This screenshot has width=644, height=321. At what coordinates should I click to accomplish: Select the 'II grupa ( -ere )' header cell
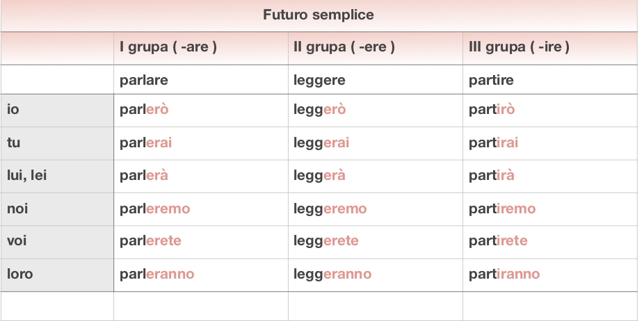344,48
